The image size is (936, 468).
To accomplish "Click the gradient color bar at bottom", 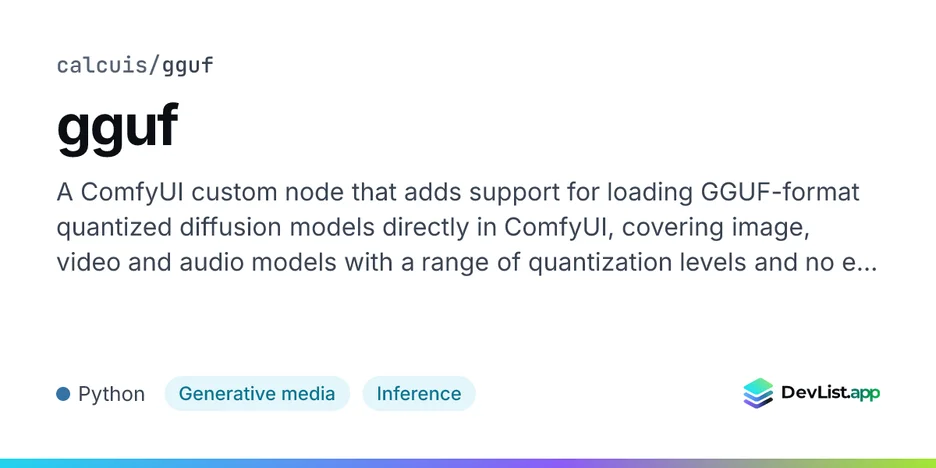I will pos(468,463).
